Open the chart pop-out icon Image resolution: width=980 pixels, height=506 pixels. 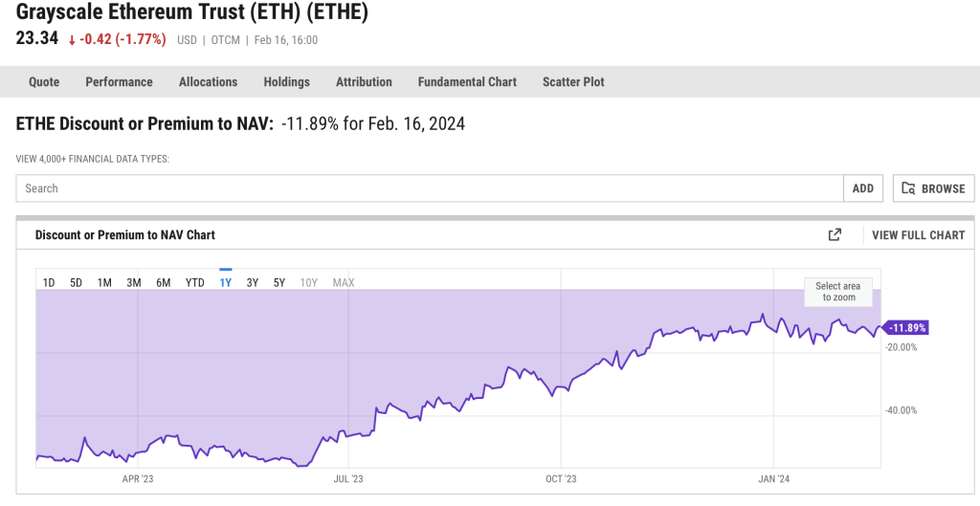pyautogui.click(x=835, y=235)
